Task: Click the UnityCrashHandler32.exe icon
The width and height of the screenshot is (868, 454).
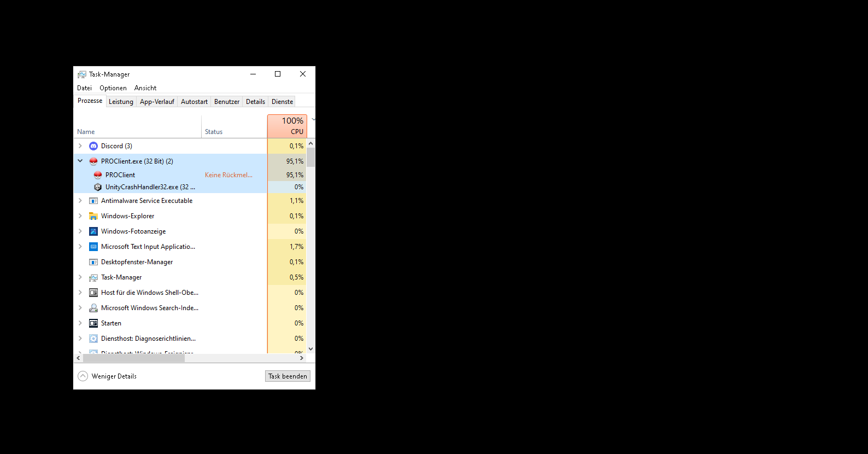Action: (x=98, y=187)
